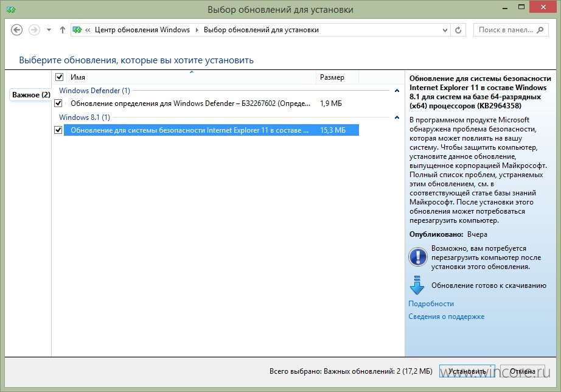Click the Windows Defender (1) group header
Screen dimensions: 561x392
[94, 91]
